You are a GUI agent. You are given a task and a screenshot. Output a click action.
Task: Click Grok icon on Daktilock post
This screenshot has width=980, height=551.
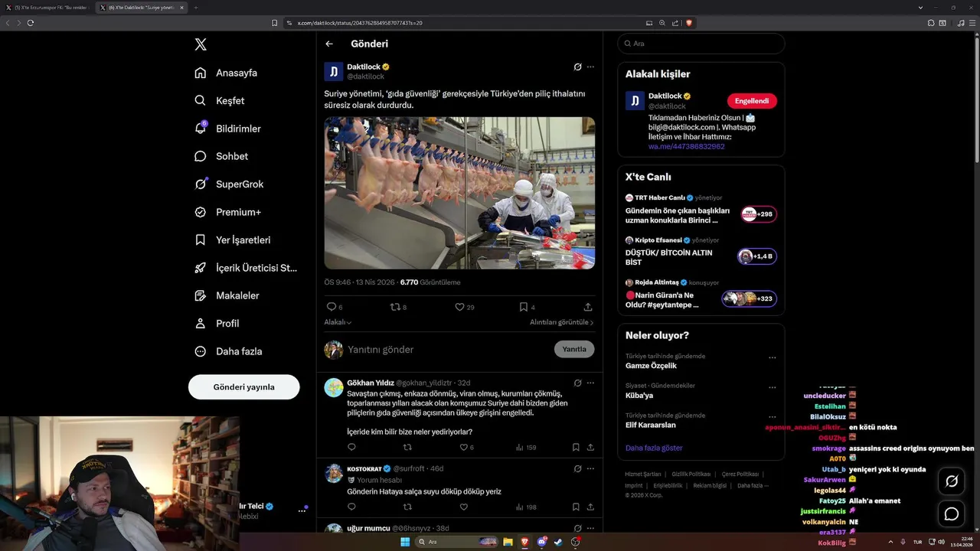click(x=577, y=67)
